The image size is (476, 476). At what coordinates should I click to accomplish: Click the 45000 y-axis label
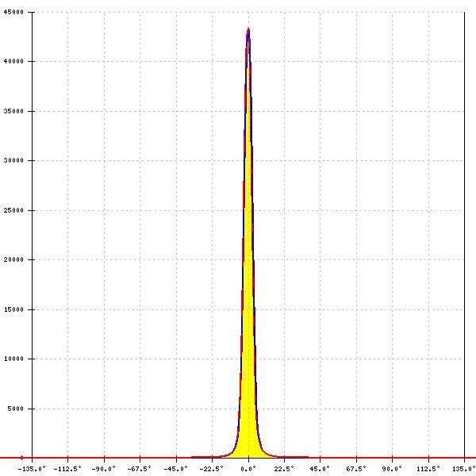pos(13,12)
